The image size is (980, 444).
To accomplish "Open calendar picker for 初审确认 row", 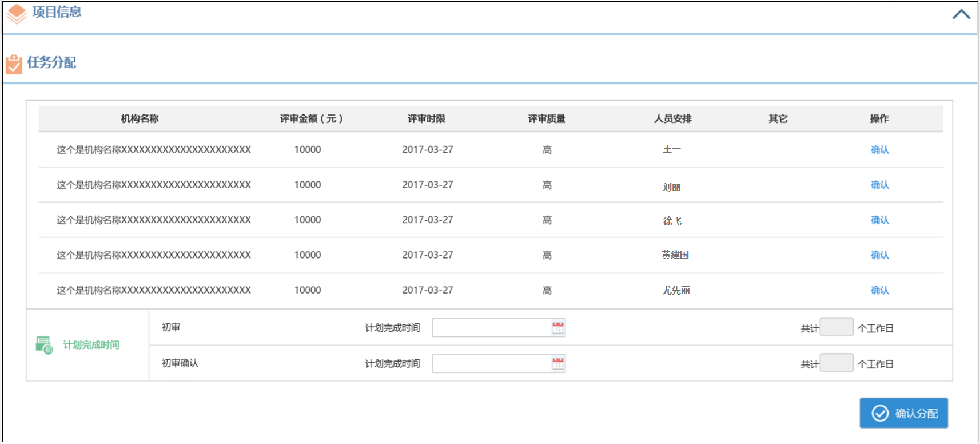I will tap(558, 364).
